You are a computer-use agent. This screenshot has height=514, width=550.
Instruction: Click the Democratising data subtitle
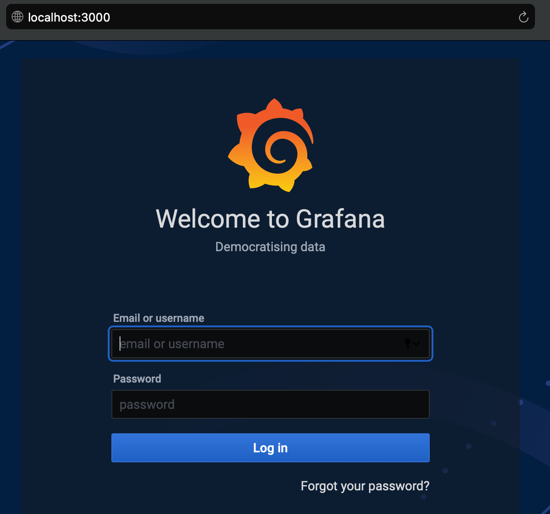[x=270, y=247]
